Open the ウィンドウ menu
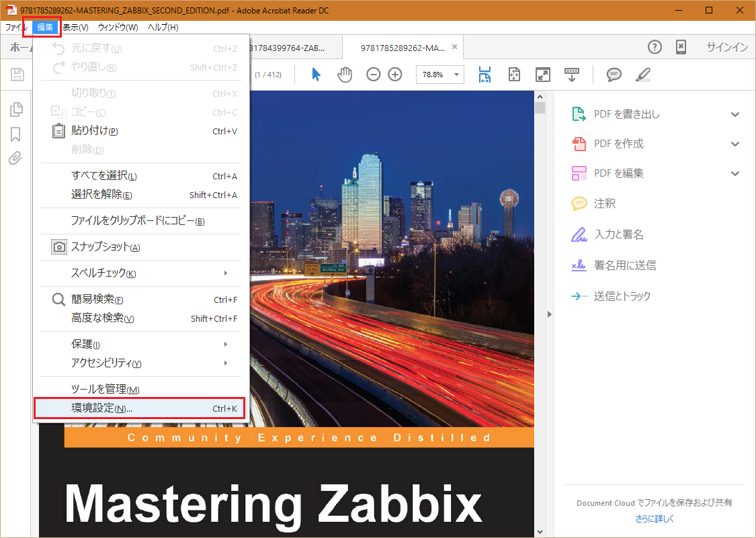Viewport: 756px width, 538px height. point(118,27)
